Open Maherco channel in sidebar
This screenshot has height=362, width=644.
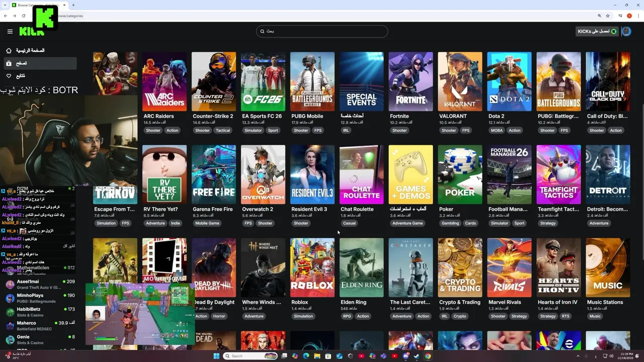40,326
